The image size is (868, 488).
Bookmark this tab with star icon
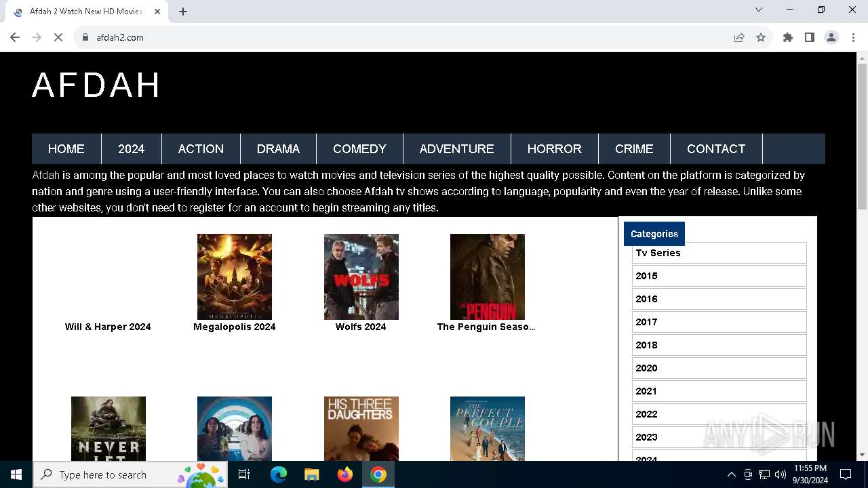[761, 37]
